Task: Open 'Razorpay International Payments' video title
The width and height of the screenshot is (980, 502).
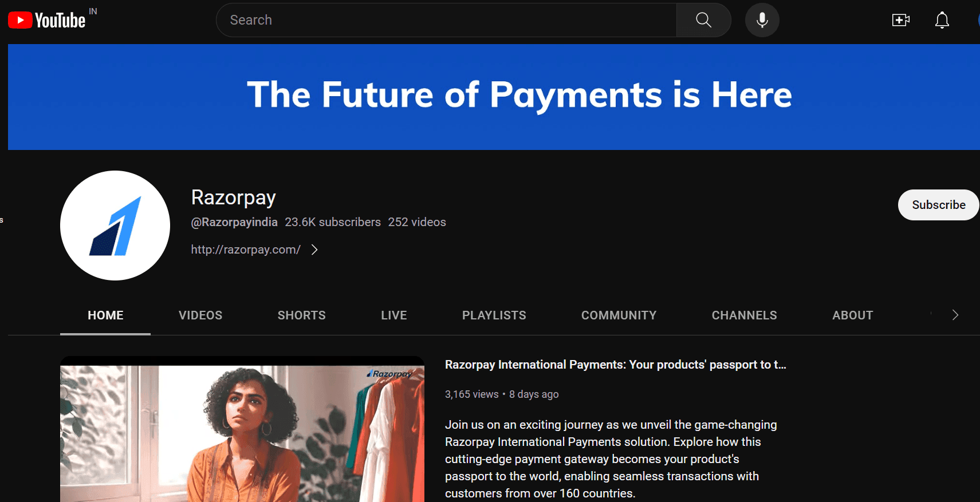Action: coord(616,365)
